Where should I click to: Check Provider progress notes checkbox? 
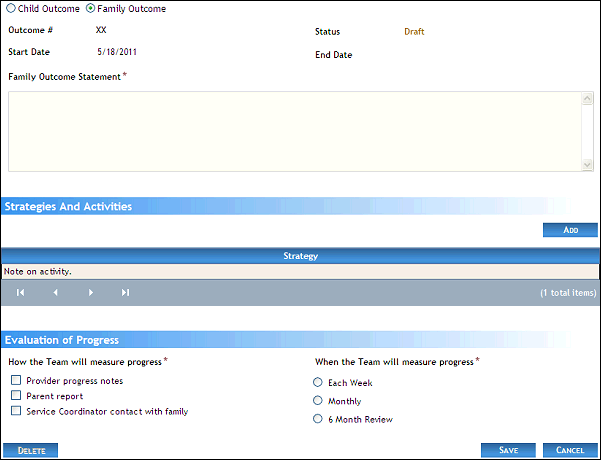(x=16, y=381)
